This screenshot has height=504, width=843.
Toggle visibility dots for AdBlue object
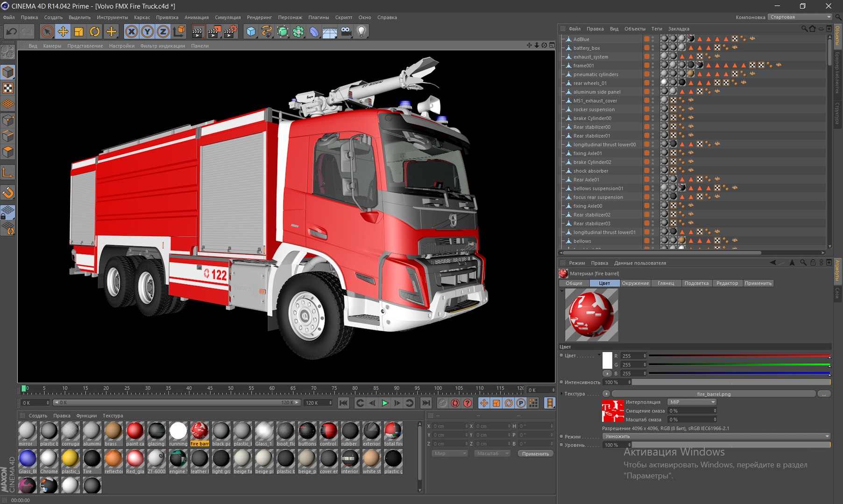coord(652,39)
